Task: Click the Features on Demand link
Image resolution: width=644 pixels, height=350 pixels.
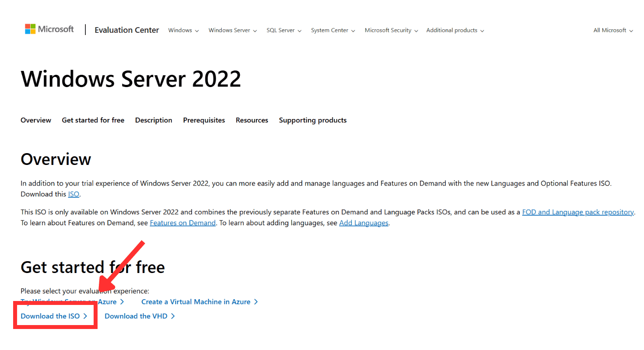Action: [182, 223]
